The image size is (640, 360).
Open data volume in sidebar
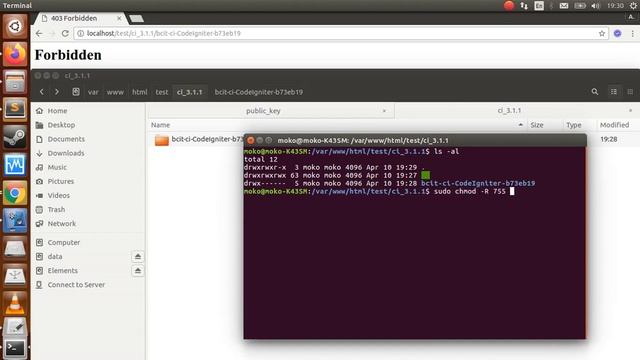[x=55, y=256]
